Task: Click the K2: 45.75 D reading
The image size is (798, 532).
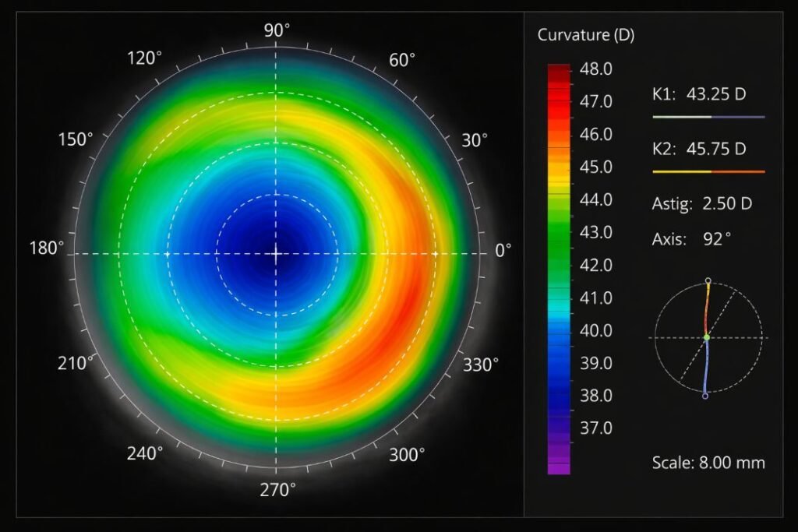Action: 699,149
